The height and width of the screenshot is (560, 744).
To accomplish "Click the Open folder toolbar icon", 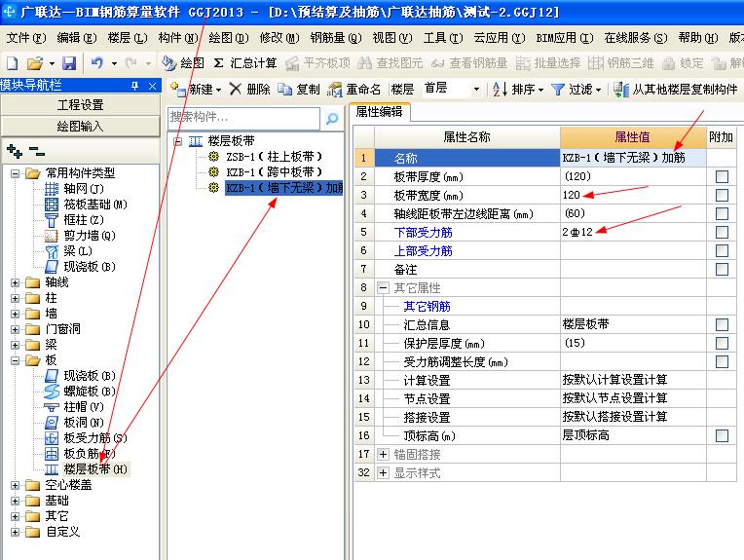I will click(x=35, y=63).
